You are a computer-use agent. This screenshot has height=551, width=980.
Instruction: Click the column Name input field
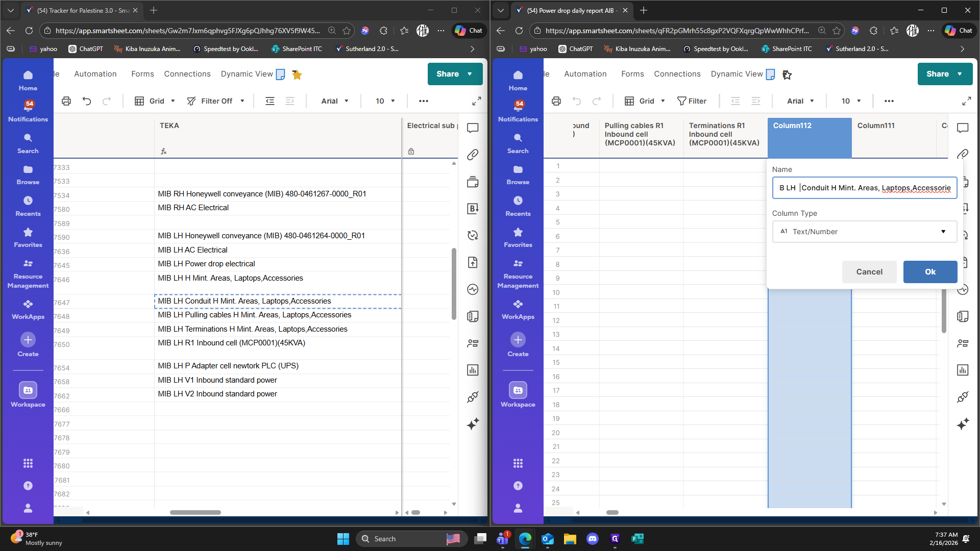pyautogui.click(x=864, y=188)
